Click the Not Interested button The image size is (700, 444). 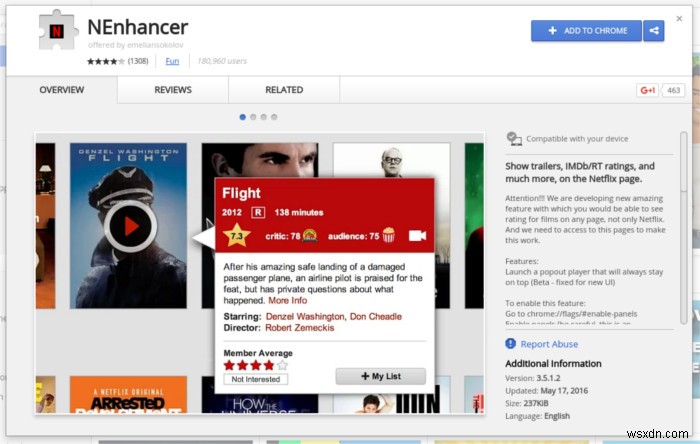click(x=256, y=379)
